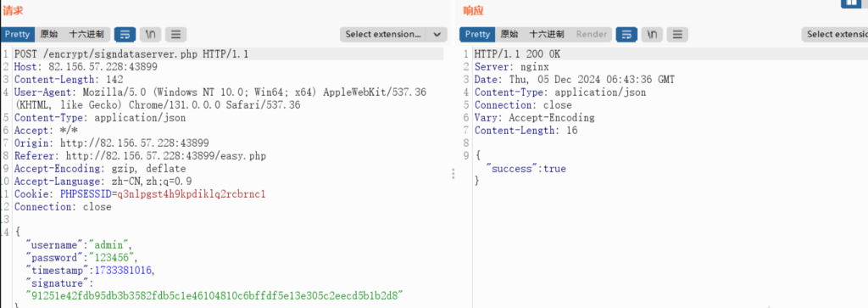Toggle show non-printable \n in request panel
Image resolution: width=868 pixels, height=308 pixels.
click(150, 34)
